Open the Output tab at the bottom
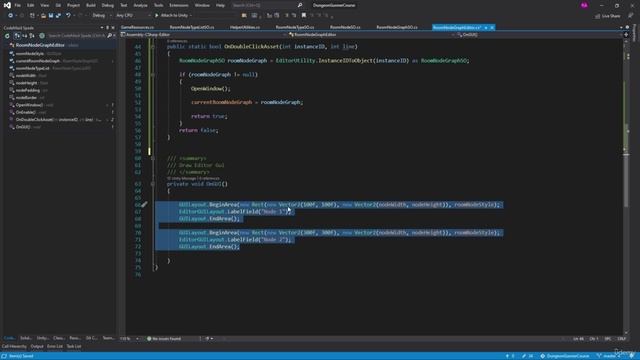This screenshot has height=360, width=640. [37, 347]
